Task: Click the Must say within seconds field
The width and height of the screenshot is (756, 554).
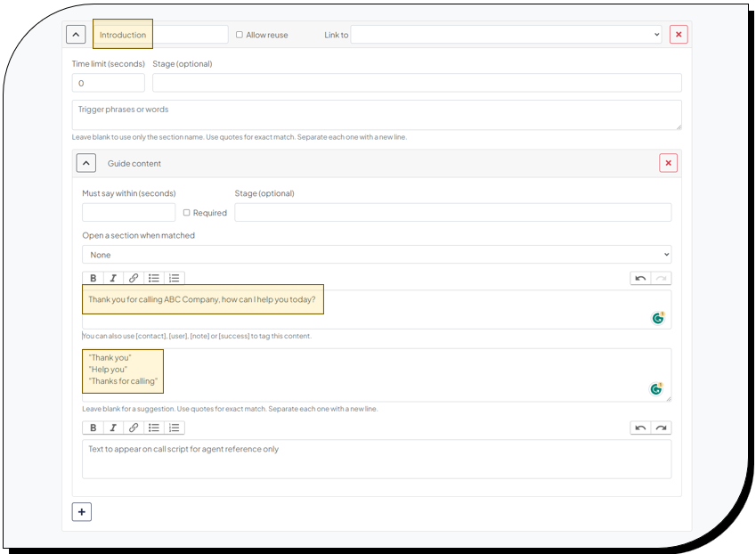Action: click(129, 213)
